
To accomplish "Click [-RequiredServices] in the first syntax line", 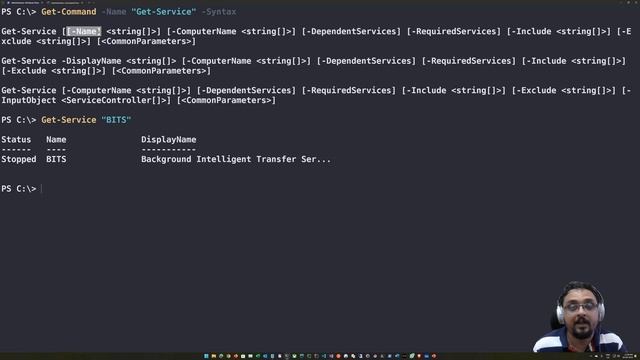I will pos(453,31).
